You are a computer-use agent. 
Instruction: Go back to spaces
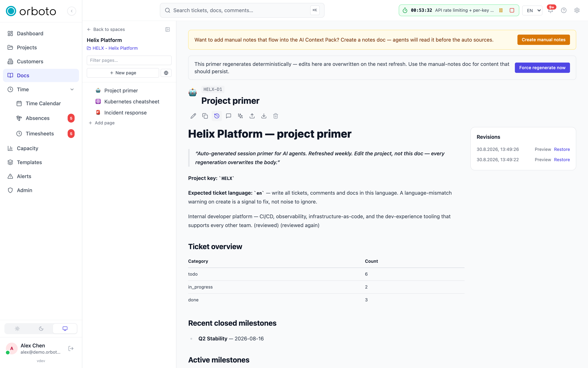pyautogui.click(x=106, y=29)
